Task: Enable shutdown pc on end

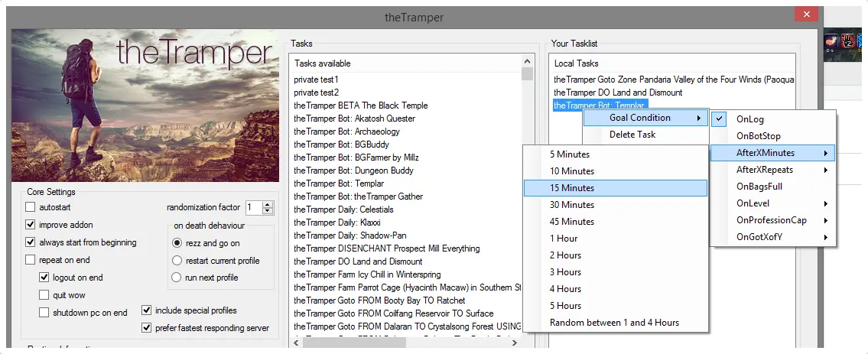Action: [44, 313]
